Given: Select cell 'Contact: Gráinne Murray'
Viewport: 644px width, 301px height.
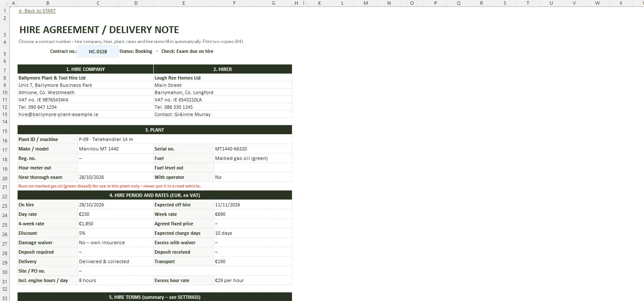Looking at the screenshot, I should pyautogui.click(x=223, y=114).
